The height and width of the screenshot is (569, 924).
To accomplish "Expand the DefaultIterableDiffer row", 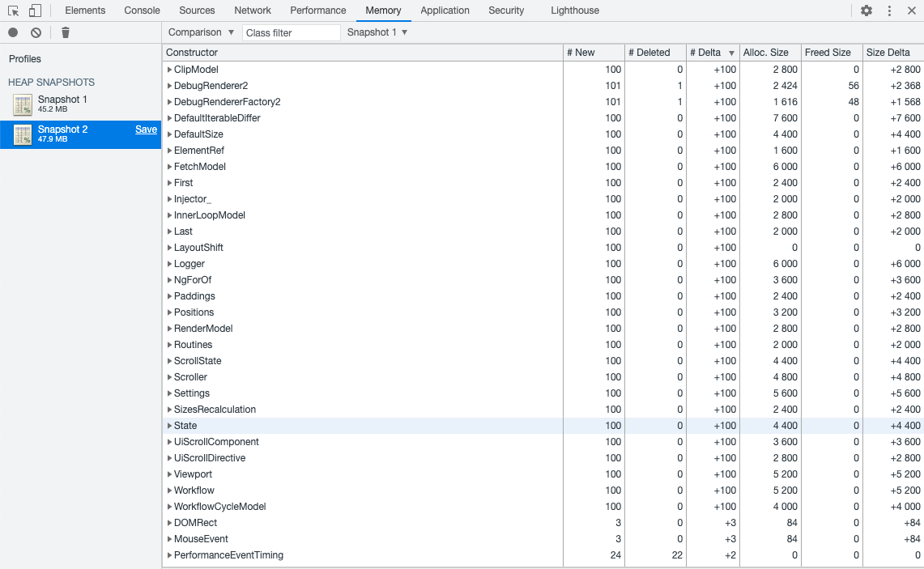I will coord(170,118).
